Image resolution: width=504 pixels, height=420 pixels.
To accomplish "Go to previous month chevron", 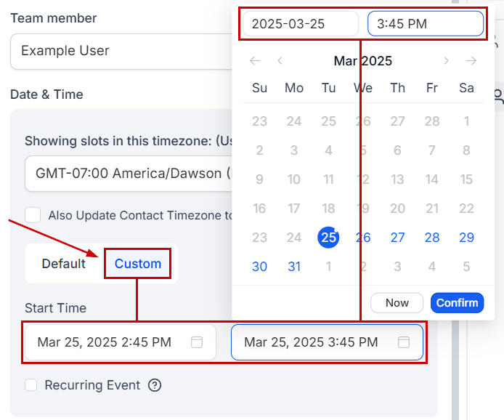I will click(280, 61).
